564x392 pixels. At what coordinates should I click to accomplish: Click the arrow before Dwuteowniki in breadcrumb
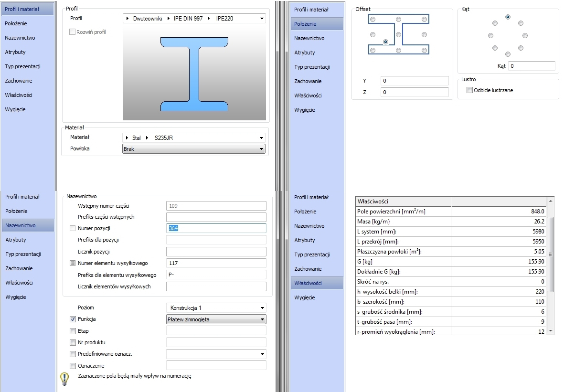(128, 19)
